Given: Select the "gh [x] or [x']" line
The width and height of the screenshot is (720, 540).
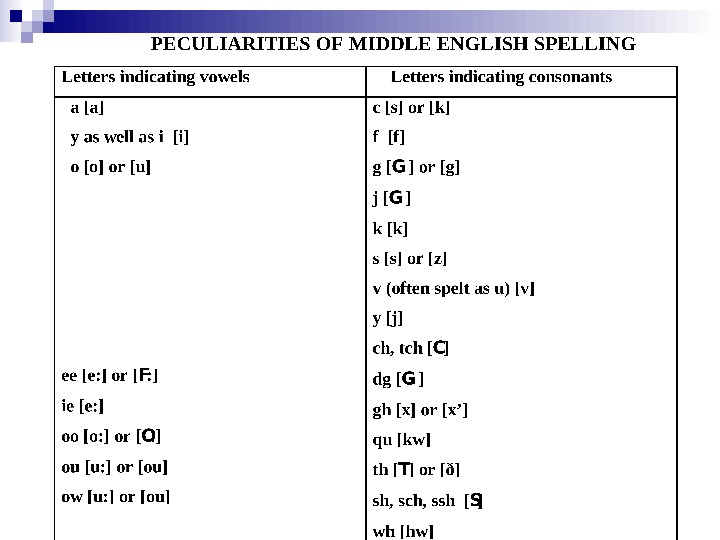Looking at the screenshot, I should coord(420,409).
